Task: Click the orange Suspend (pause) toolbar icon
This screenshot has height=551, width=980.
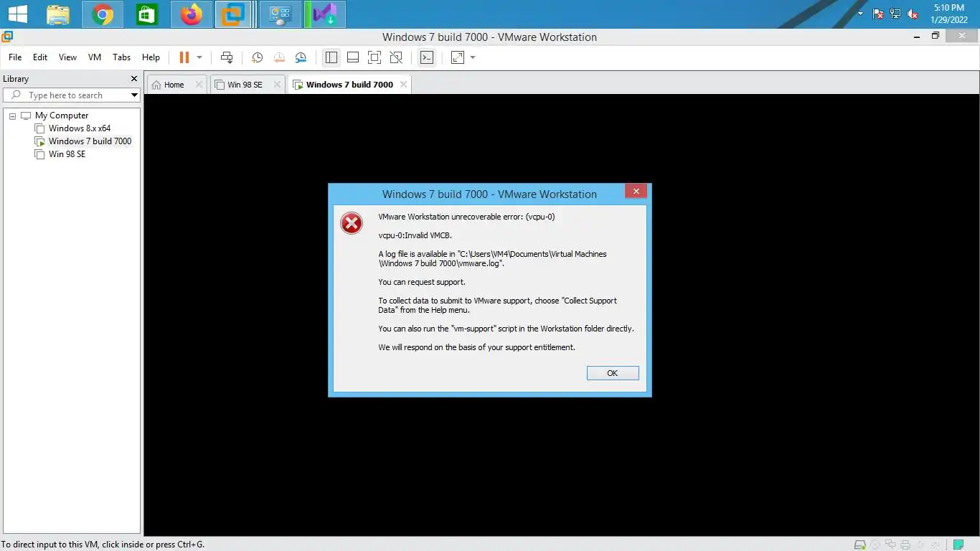Action: [184, 57]
